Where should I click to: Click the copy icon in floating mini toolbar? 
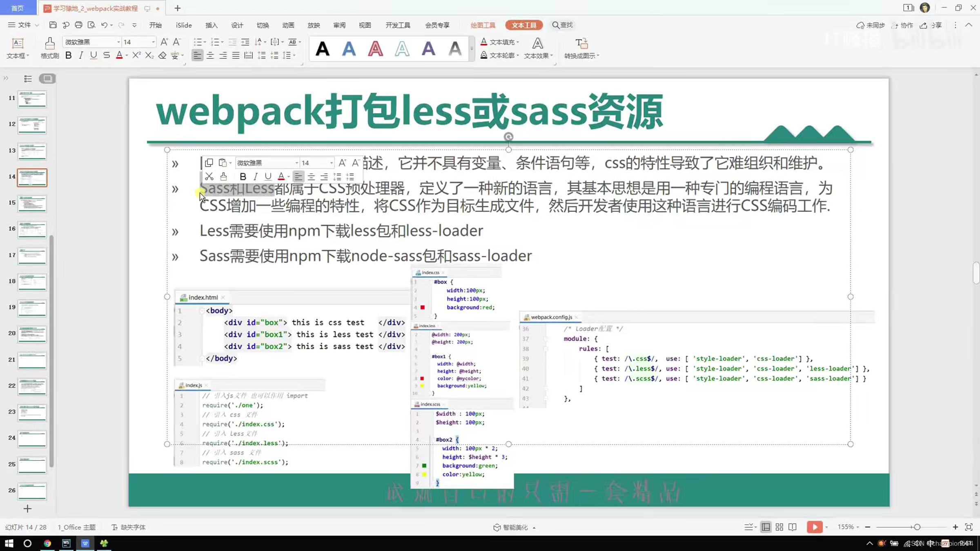209,162
